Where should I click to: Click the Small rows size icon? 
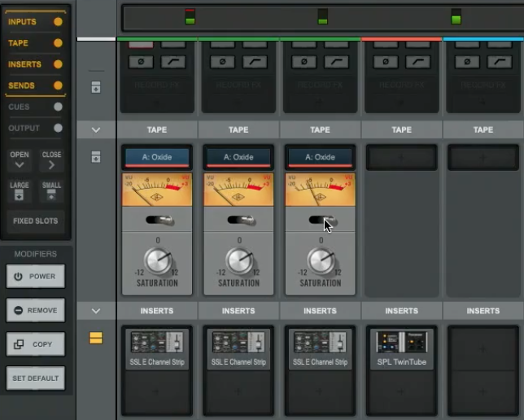click(51, 191)
